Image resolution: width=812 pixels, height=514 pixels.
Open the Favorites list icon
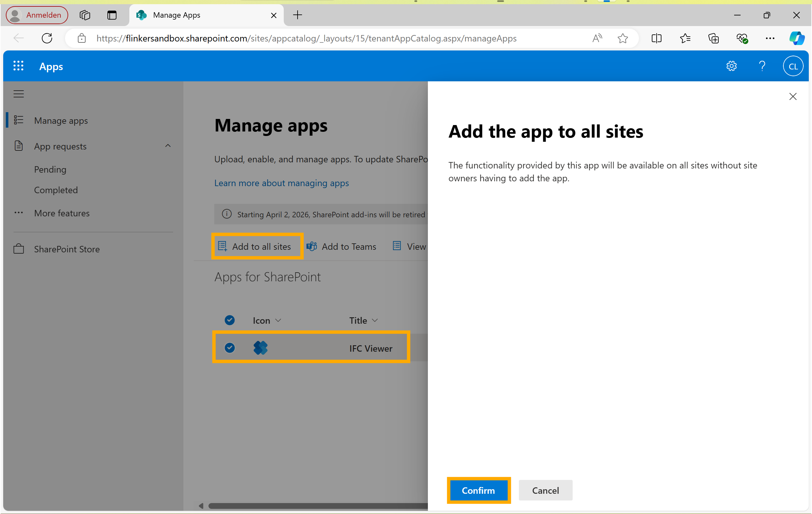685,38
